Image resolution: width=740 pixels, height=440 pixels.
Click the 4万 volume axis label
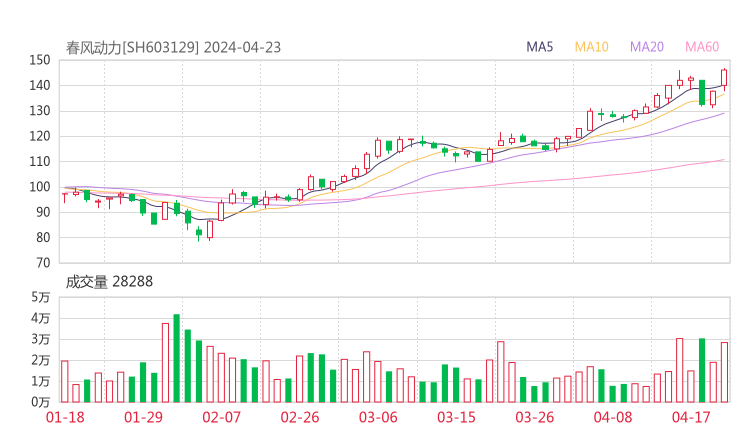41,319
